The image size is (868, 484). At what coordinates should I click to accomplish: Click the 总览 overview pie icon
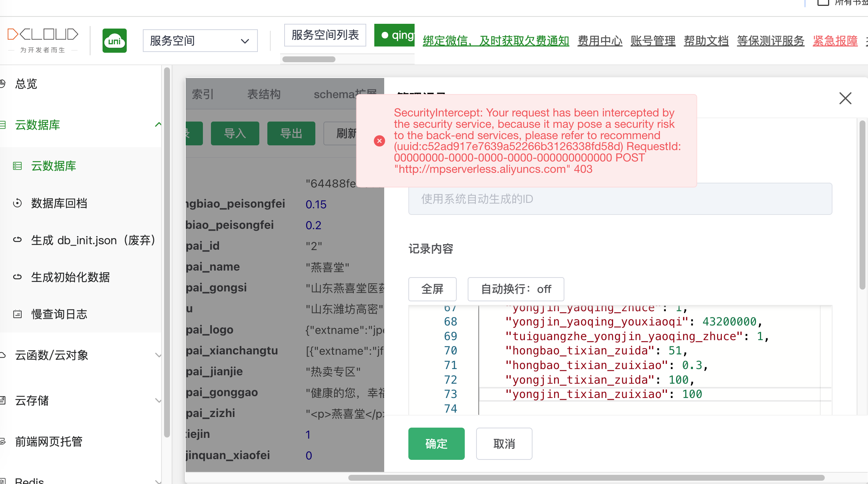coord(2,84)
